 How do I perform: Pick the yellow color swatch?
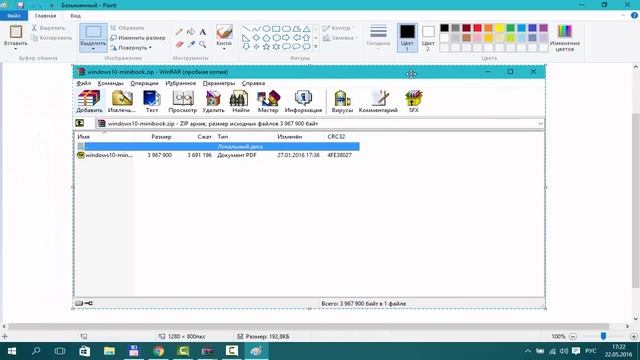click(500, 28)
